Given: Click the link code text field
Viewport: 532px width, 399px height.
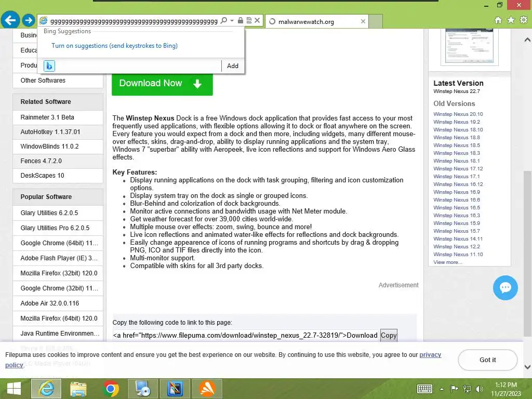Looking at the screenshot, I should [x=246, y=336].
